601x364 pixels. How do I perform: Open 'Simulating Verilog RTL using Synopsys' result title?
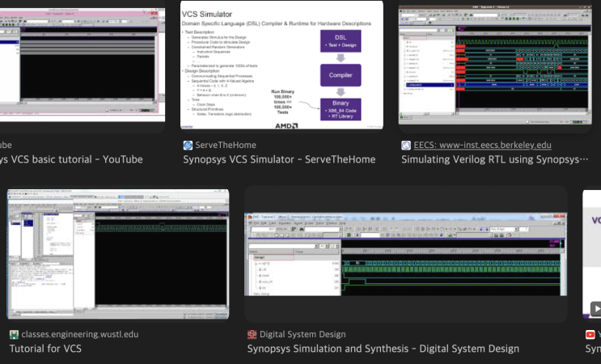[494, 159]
